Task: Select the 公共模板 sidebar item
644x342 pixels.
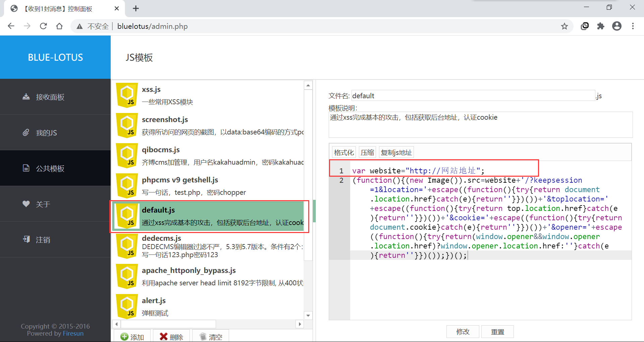Action: (55, 168)
